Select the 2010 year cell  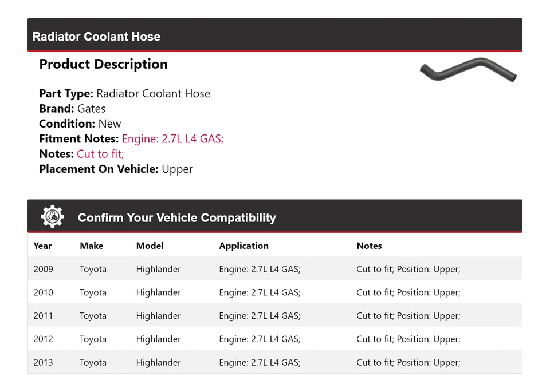coord(43,292)
